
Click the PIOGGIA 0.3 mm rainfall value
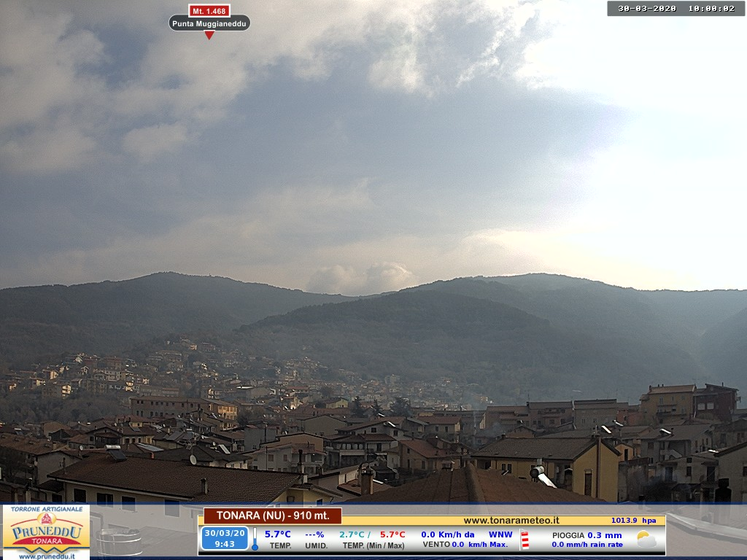[587, 535]
